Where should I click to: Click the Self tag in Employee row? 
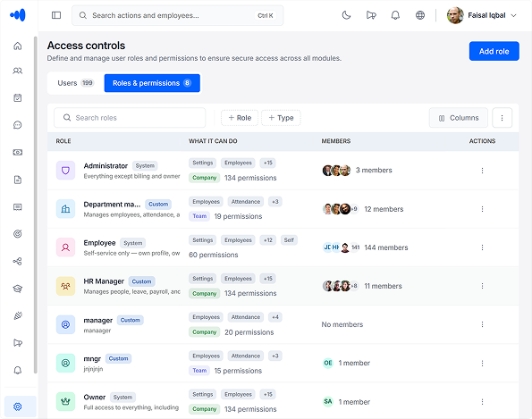[289, 240]
